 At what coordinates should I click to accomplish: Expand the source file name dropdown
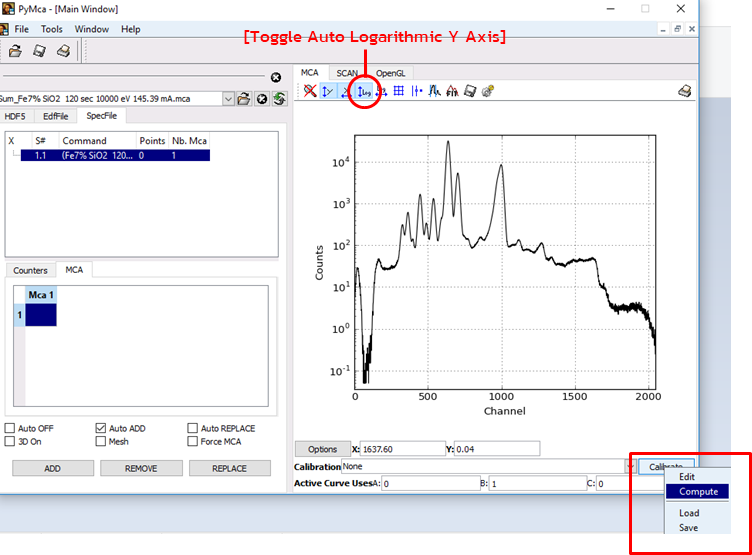pyautogui.click(x=228, y=99)
